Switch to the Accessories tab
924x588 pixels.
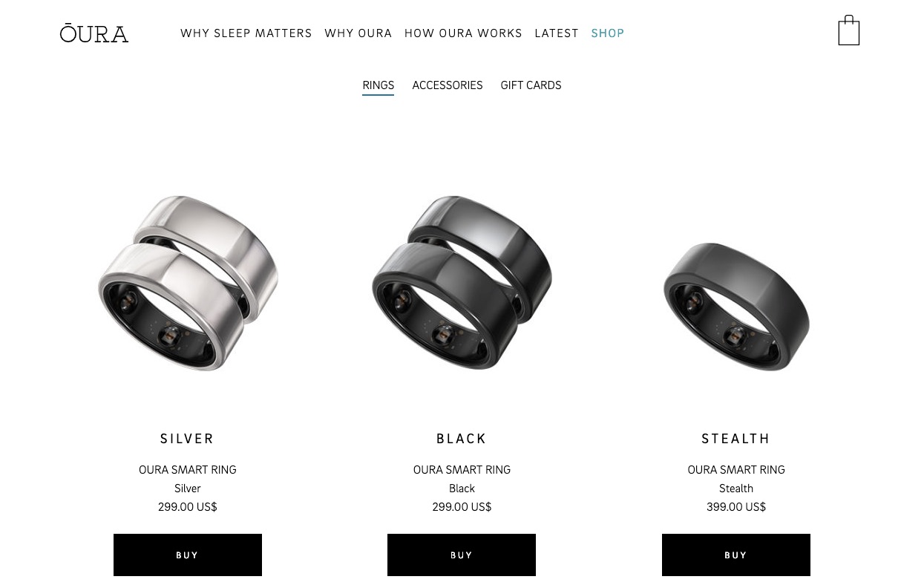pos(448,85)
